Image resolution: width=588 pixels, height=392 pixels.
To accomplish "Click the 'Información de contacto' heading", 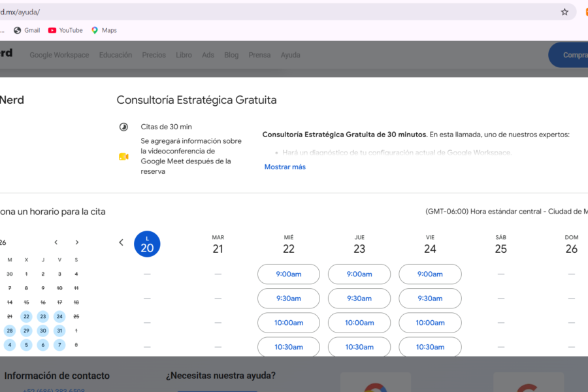I will (x=57, y=376).
